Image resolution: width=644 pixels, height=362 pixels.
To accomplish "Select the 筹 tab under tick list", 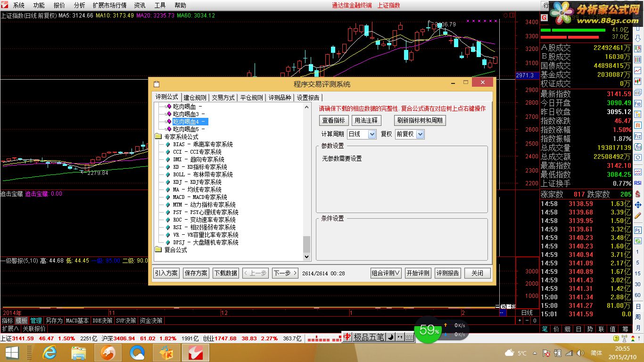I will 625,329.
